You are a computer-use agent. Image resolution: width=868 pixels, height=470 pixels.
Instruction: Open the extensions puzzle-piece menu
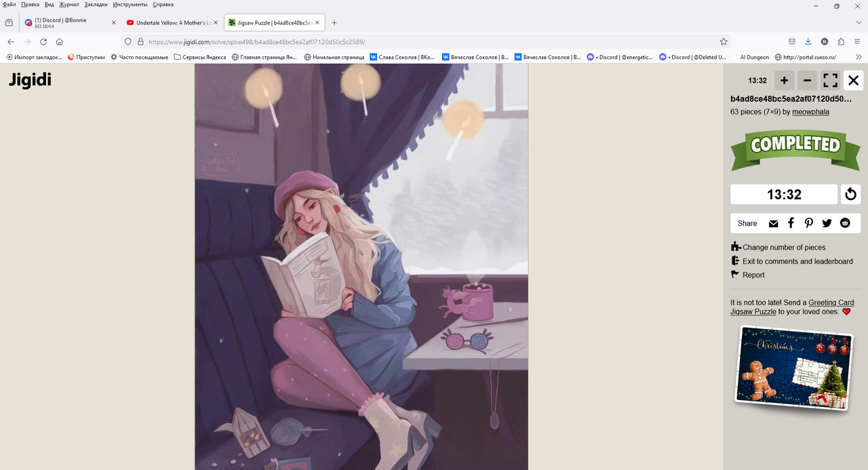coord(841,41)
